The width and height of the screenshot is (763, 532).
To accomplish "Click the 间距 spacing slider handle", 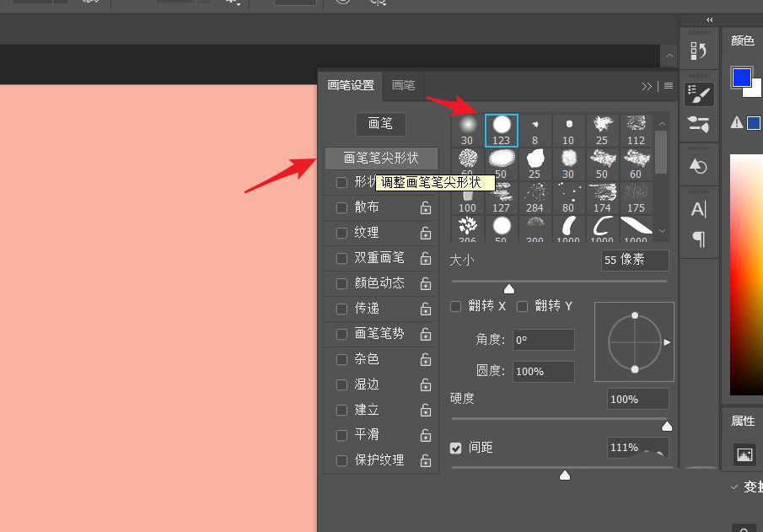I will coord(565,475).
